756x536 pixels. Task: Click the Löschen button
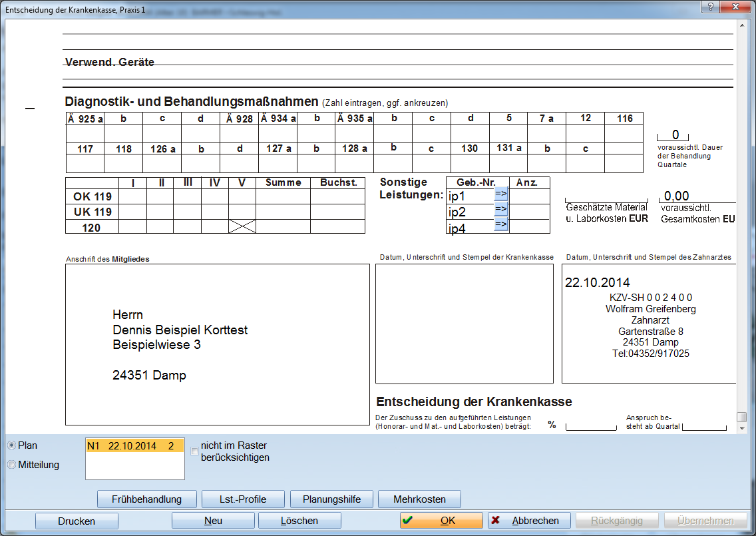tap(299, 521)
